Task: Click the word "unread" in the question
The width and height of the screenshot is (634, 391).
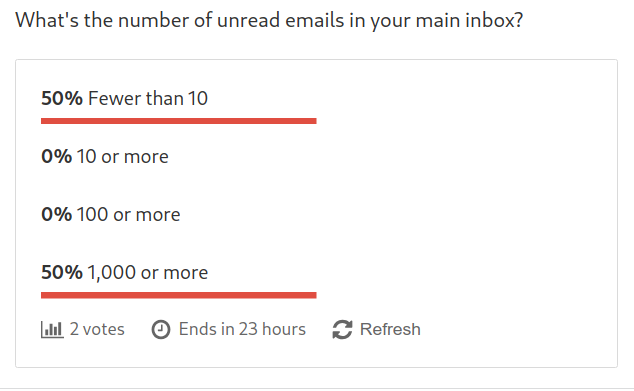Action: (248, 20)
